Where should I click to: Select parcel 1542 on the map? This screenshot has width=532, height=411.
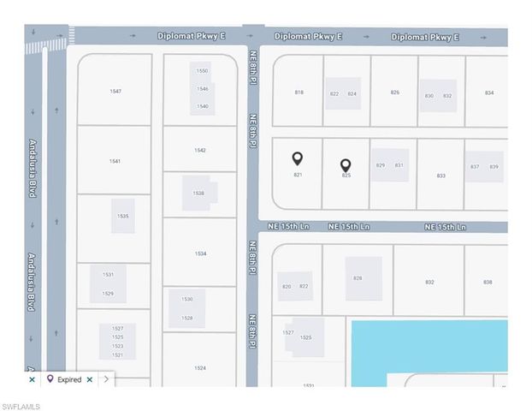click(x=199, y=150)
